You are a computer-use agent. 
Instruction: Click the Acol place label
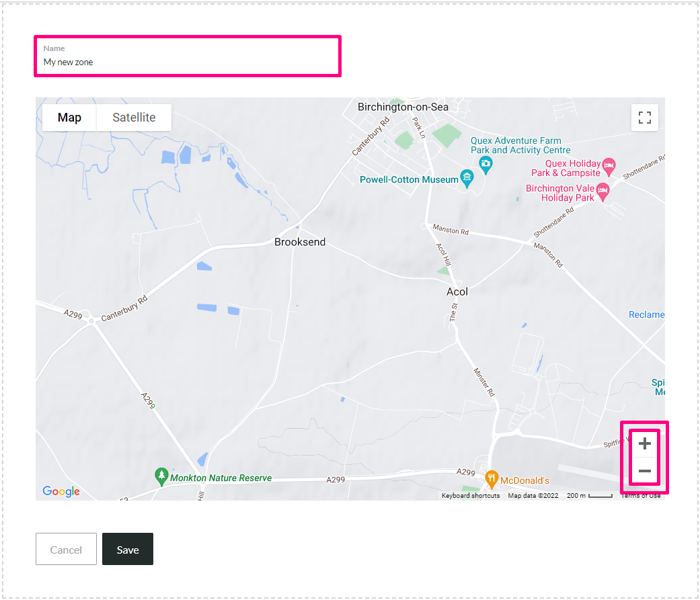click(x=457, y=292)
